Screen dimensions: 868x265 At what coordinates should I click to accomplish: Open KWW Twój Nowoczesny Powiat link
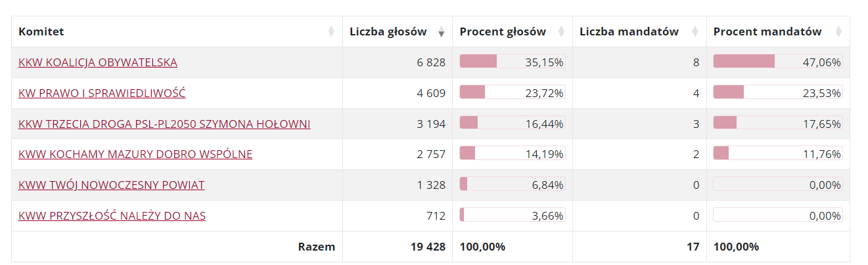tap(111, 185)
